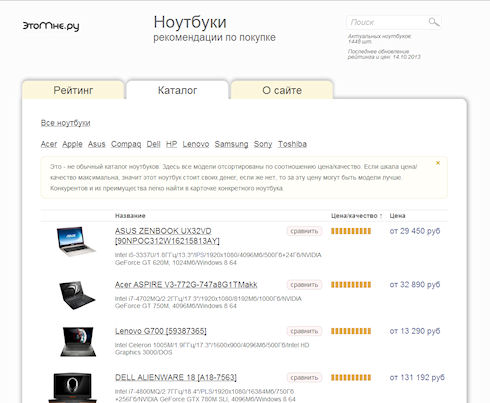The height and width of the screenshot is (403, 490).
Task: Click the ЭтоМне.ру site logo
Action: point(51,26)
